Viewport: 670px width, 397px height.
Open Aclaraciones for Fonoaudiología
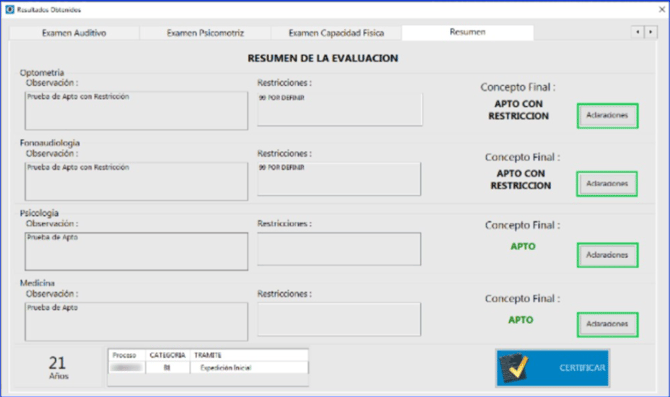coord(607,184)
